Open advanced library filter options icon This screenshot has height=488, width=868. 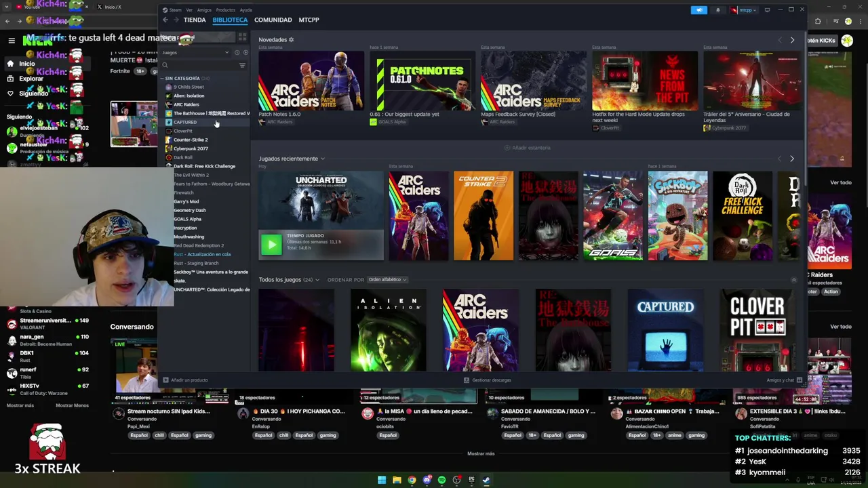(242, 65)
